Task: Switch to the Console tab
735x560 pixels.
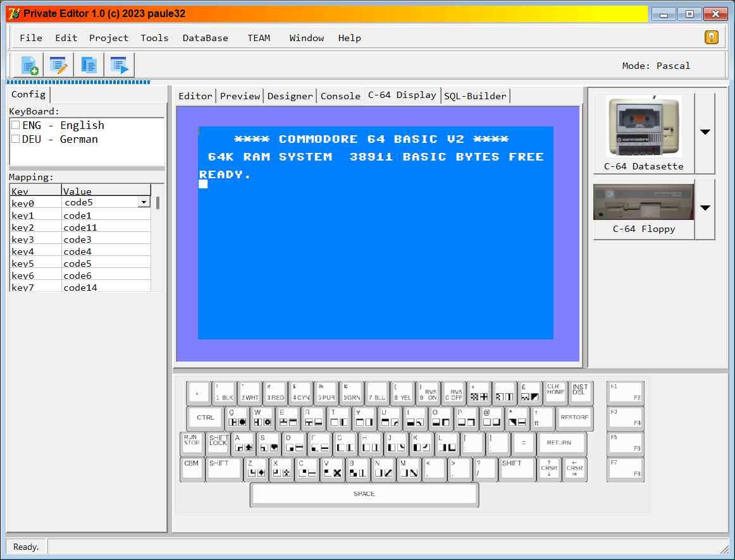Action: [x=340, y=96]
